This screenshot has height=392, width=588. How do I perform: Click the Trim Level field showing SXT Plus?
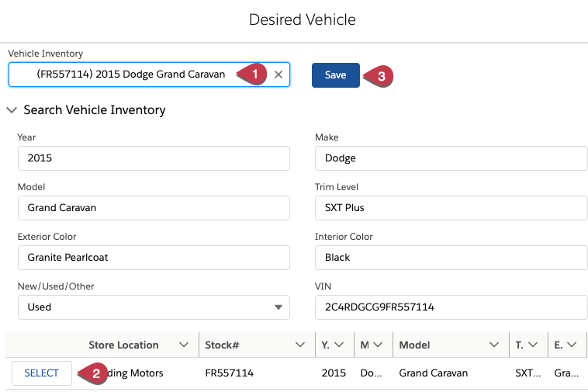click(x=451, y=208)
